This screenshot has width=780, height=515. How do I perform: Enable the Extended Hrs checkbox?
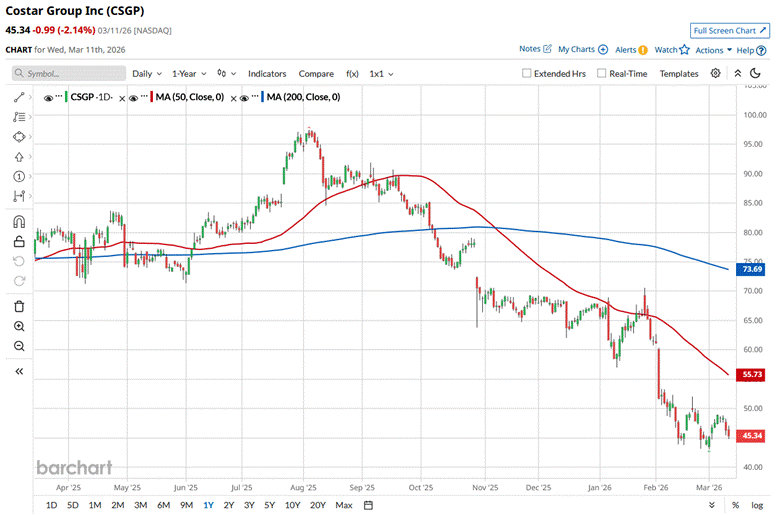coord(528,74)
